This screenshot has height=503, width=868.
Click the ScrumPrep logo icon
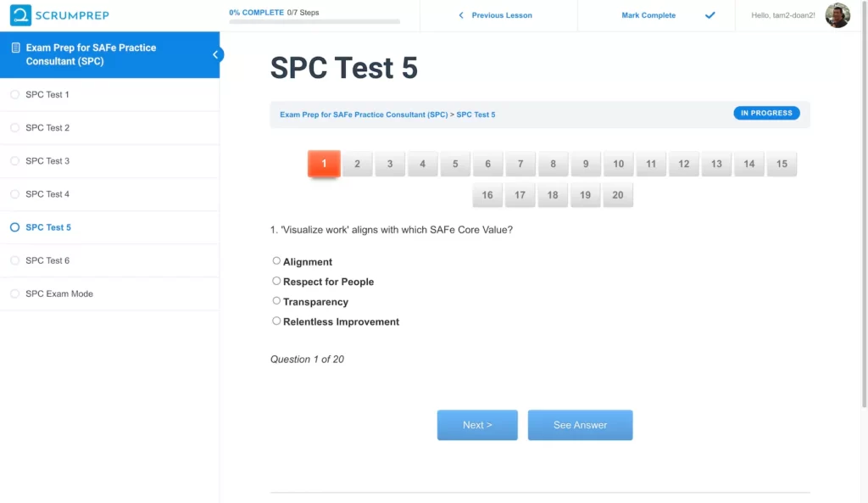point(23,14)
